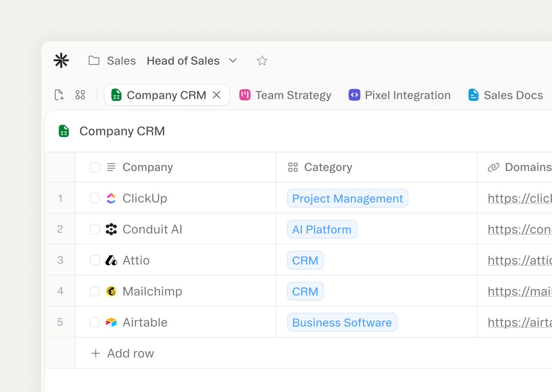This screenshot has height=392, width=552.
Task: Click the green sheet icon in Company CRM tab
Action: click(116, 95)
